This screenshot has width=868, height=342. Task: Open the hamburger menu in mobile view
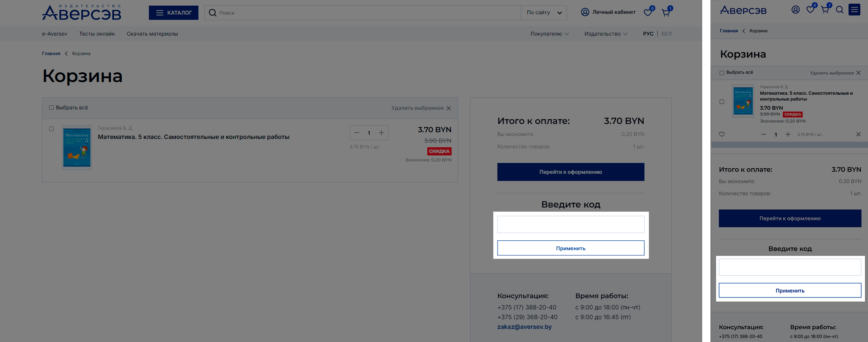[854, 10]
